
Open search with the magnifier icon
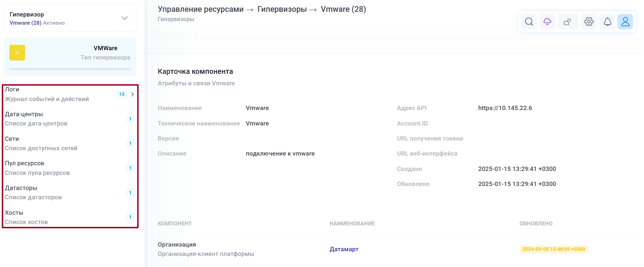tap(529, 22)
